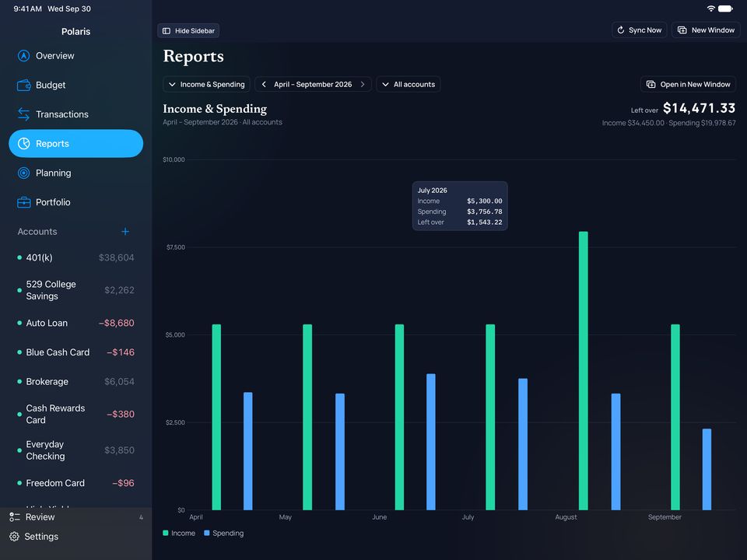Select the Reports sidebar item

[75, 144]
